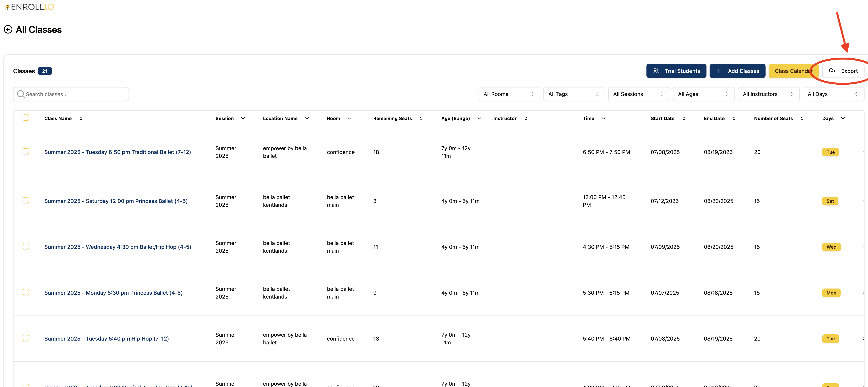Open Saturday 12:00 pm Princess Ballet class
Screen dimensions: 868x387
116,201
